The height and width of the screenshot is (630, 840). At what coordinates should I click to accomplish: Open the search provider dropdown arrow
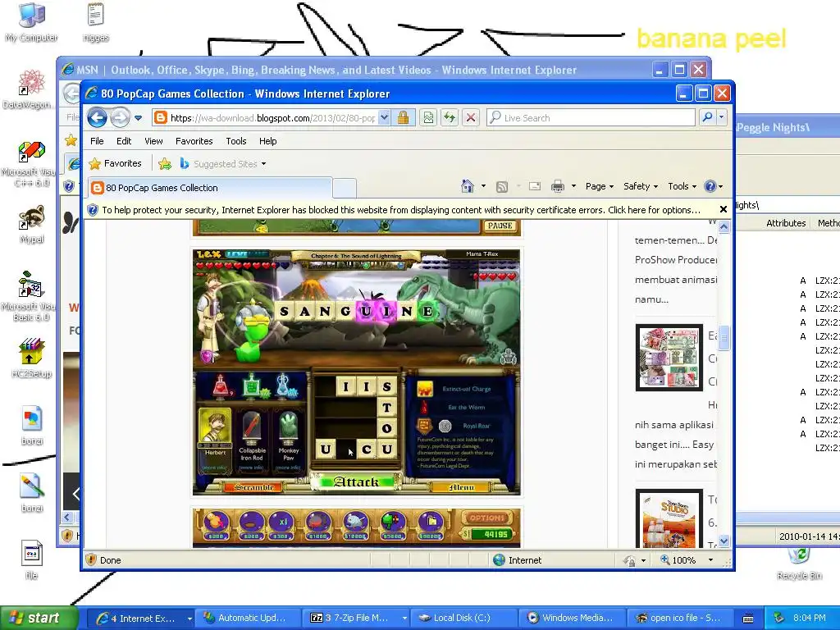(x=722, y=117)
